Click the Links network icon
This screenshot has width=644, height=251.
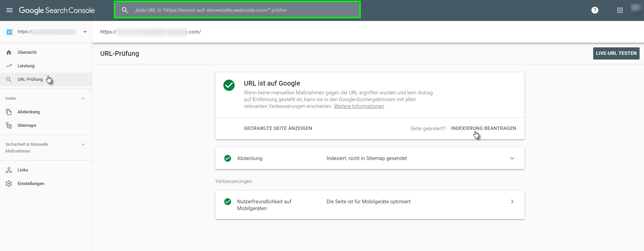[9, 170]
